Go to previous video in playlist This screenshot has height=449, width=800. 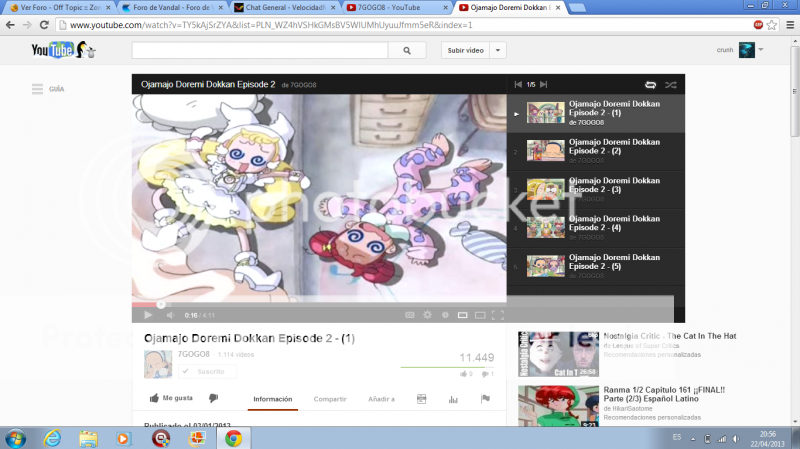(518, 85)
